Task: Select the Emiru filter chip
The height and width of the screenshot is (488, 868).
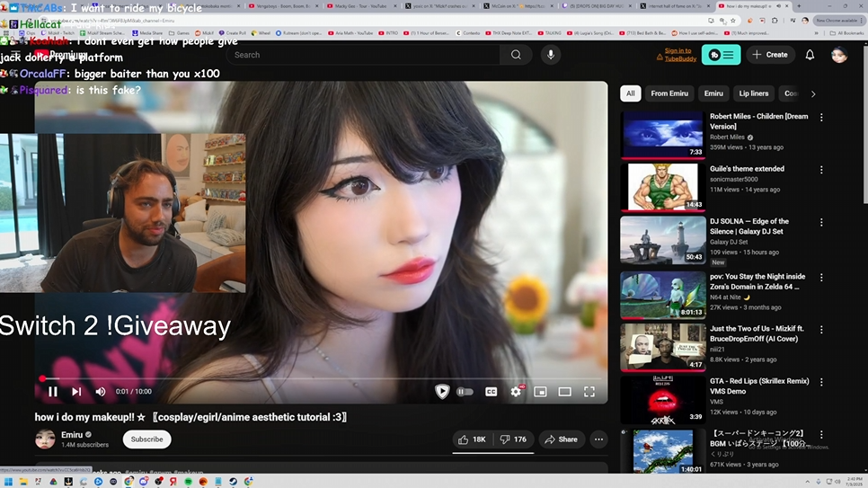Action: click(713, 93)
